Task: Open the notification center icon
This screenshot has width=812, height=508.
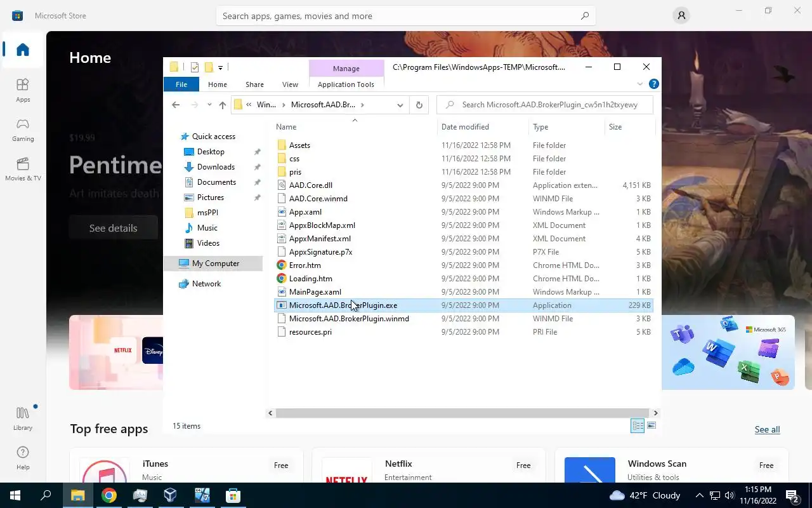Action: tap(792, 495)
